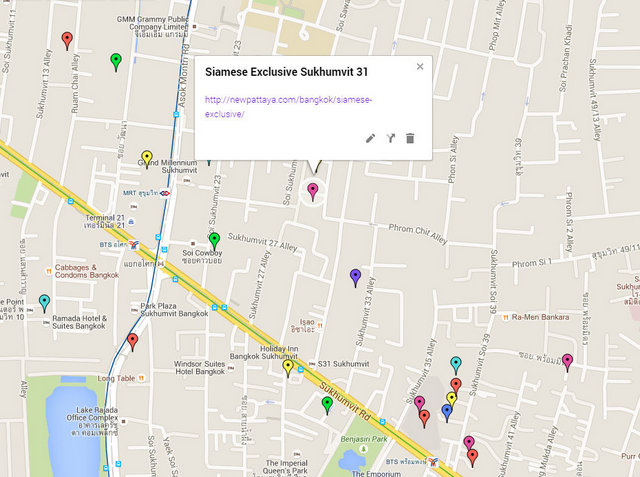Click the Terminal 21 shopping icon
Image resolution: width=640 pixels, height=477 pixels.
tap(131, 222)
